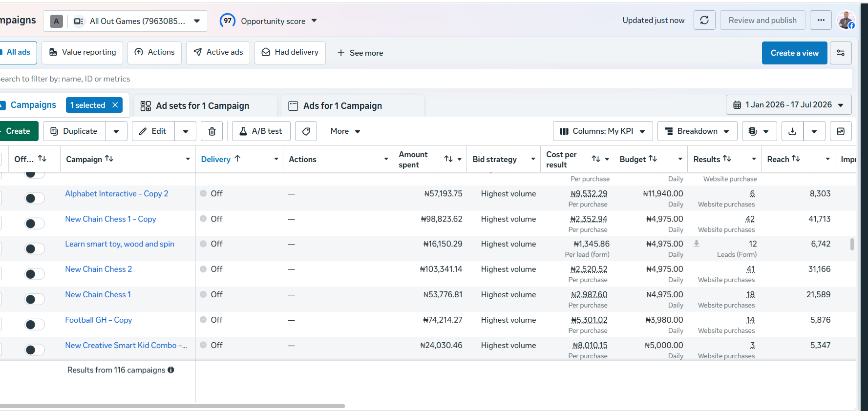The height and width of the screenshot is (411, 868).
Task: Click See more views
Action: click(360, 53)
